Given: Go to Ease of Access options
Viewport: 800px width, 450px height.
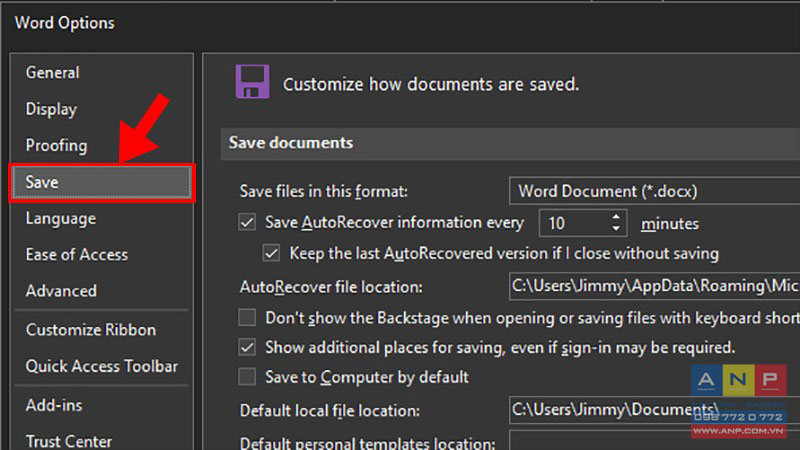Looking at the screenshot, I should pos(77,254).
